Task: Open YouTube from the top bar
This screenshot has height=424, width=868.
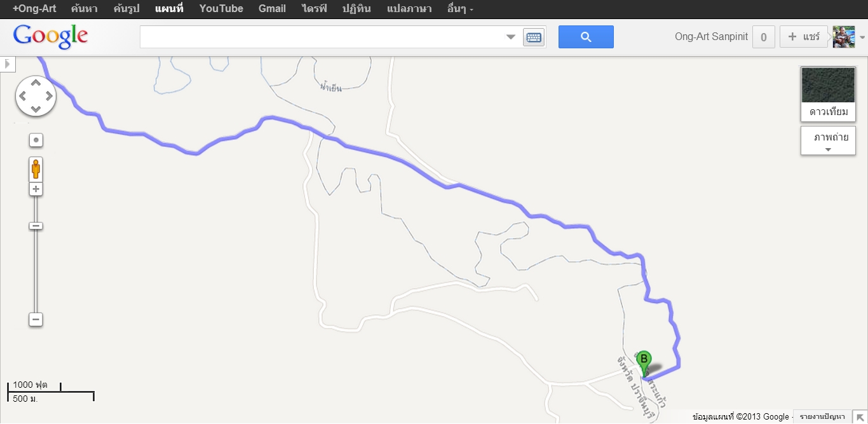Action: coord(221,9)
